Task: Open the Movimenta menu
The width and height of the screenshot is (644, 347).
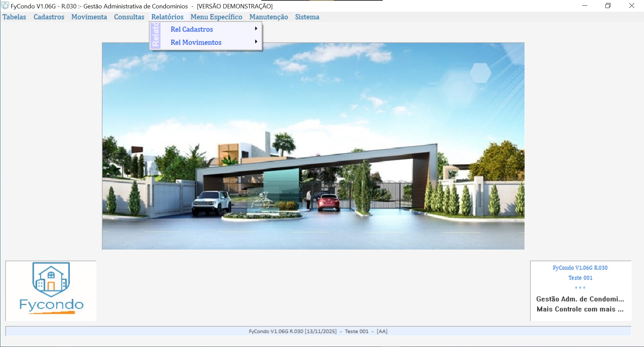Action: (x=89, y=17)
